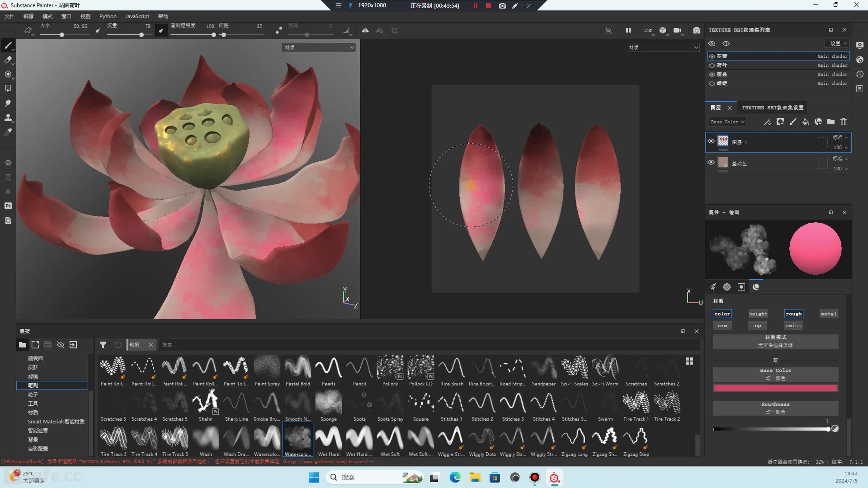Select Smart Materials智能材质 category
868x488 pixels.
click(56, 422)
